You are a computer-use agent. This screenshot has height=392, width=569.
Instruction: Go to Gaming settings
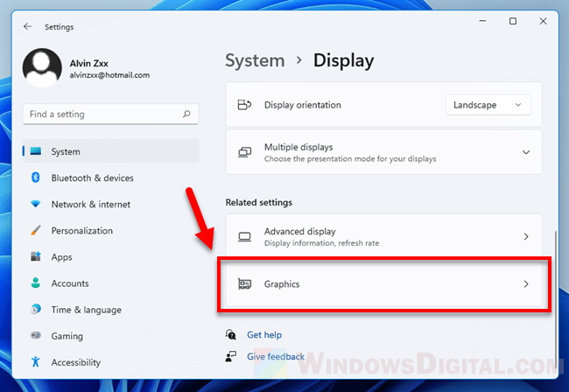(x=110, y=336)
